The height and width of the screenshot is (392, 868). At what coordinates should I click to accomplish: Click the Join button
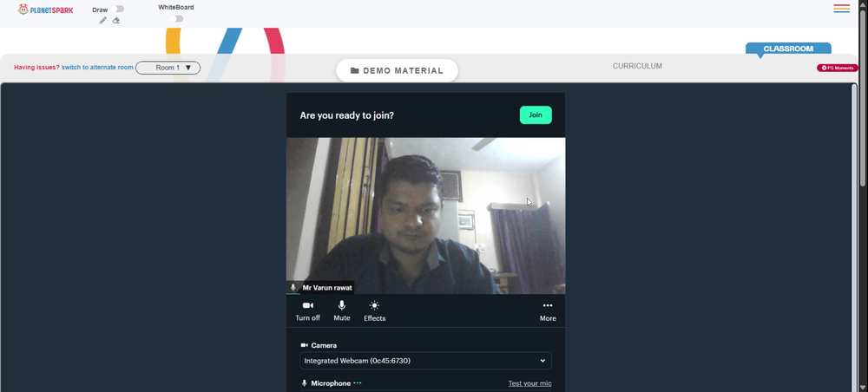tap(536, 115)
